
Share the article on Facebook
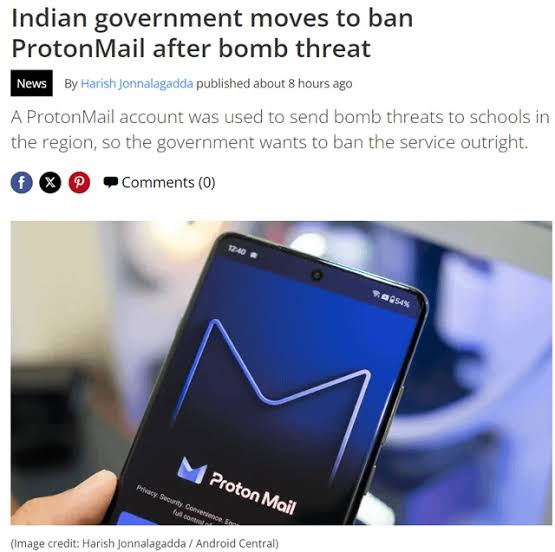coord(22,183)
